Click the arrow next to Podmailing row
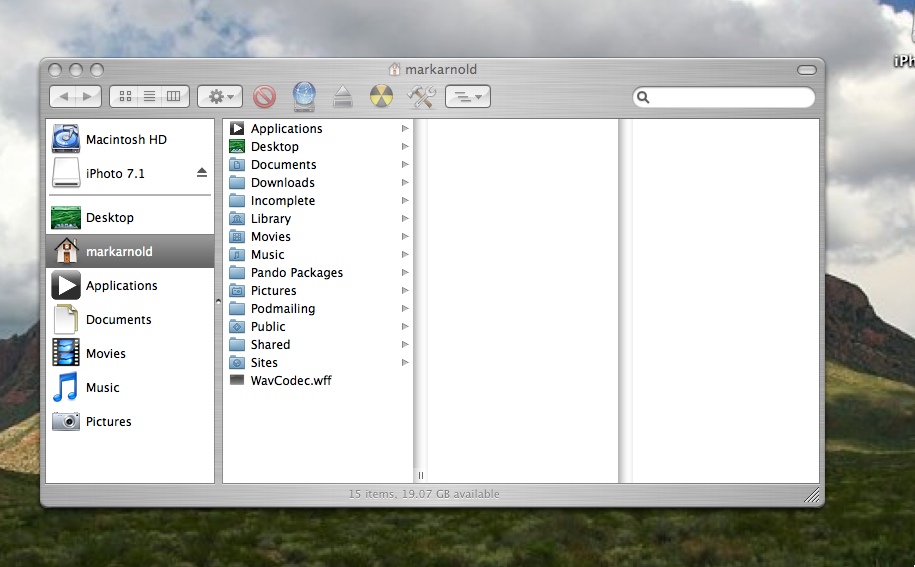This screenshot has width=915, height=567. (x=405, y=309)
